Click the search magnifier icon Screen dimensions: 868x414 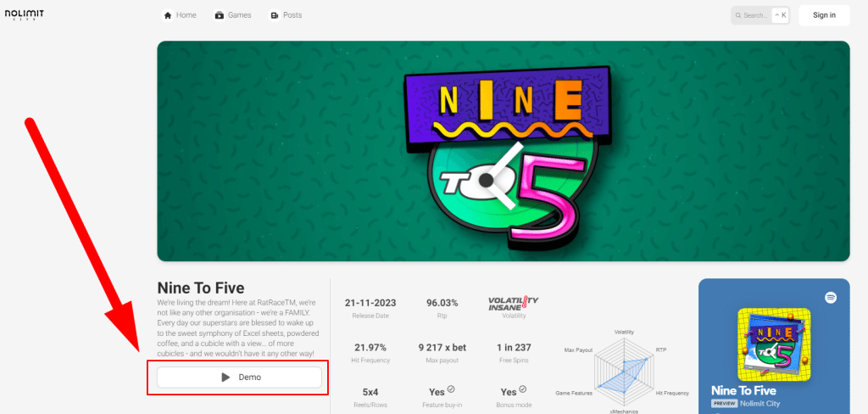point(738,15)
